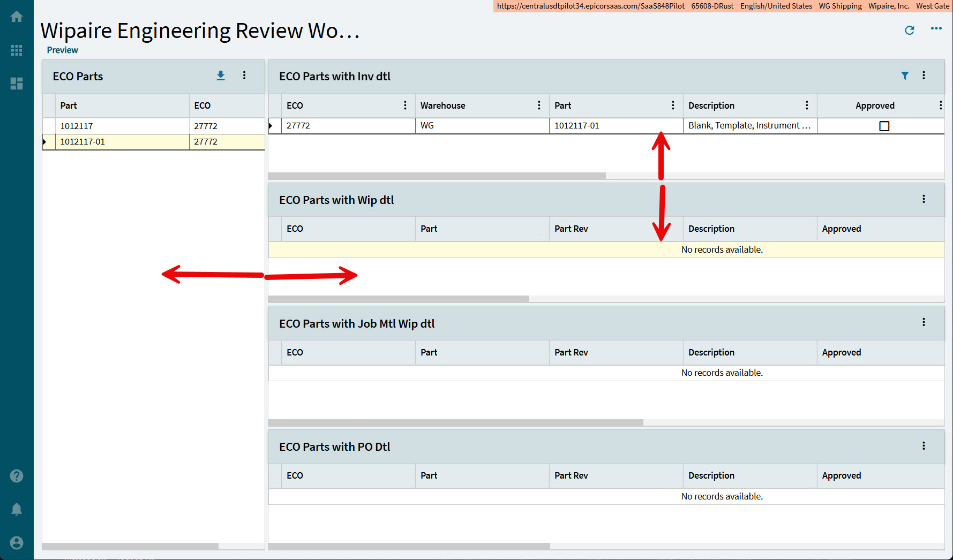953x560 pixels.
Task: Open notifications bell icon
Action: point(17,509)
